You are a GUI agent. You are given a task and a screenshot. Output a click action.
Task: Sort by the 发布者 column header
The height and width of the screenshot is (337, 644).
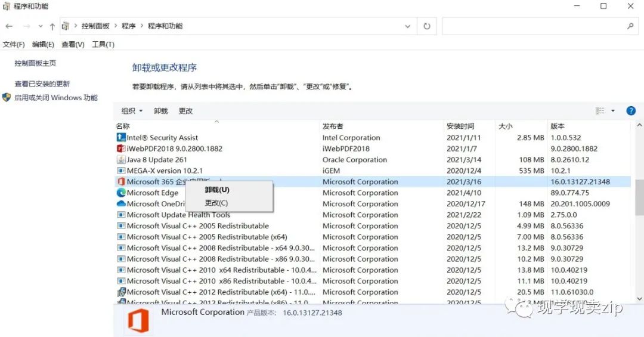point(333,126)
